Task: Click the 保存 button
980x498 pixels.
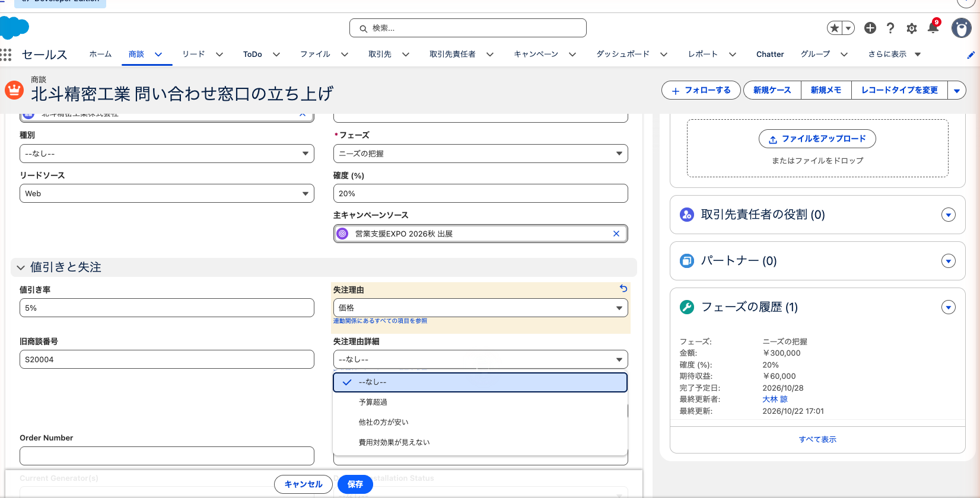Action: (355, 484)
